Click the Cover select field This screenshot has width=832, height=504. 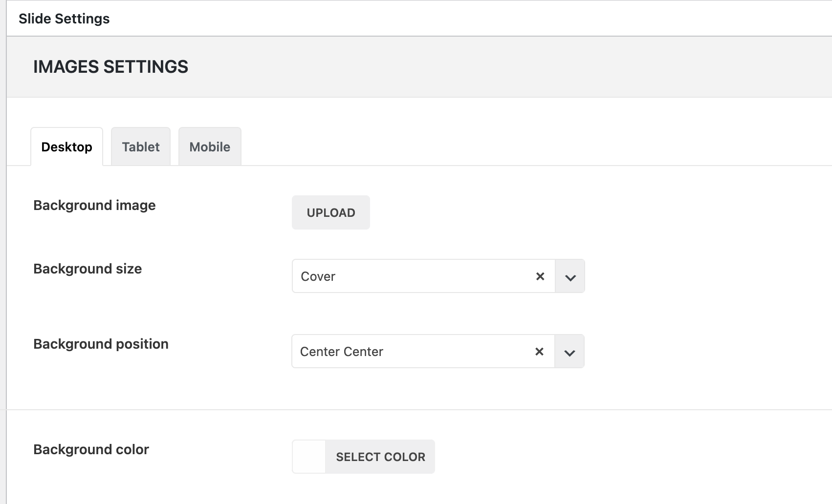tap(411, 276)
